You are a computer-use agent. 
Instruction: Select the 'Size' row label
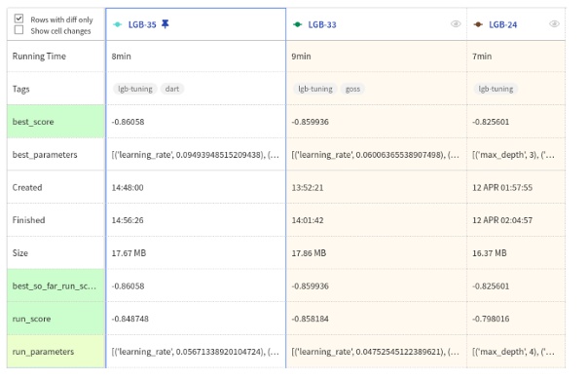click(x=20, y=253)
